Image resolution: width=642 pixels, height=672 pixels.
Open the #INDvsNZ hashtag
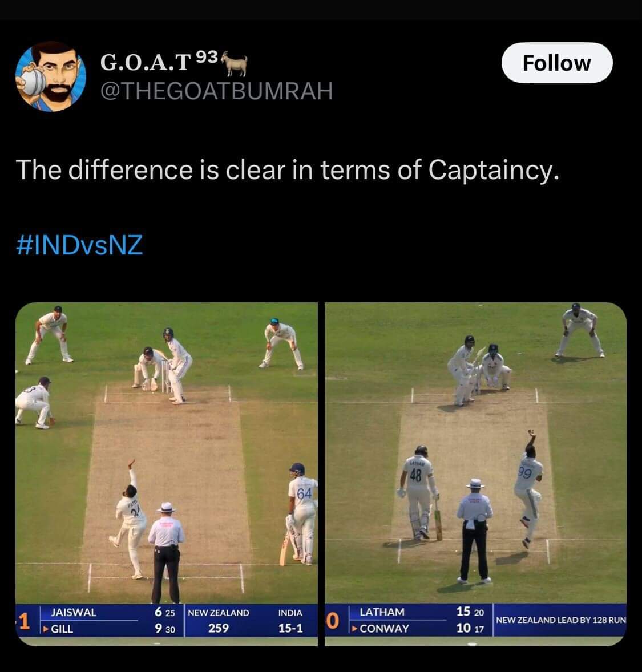click(79, 245)
